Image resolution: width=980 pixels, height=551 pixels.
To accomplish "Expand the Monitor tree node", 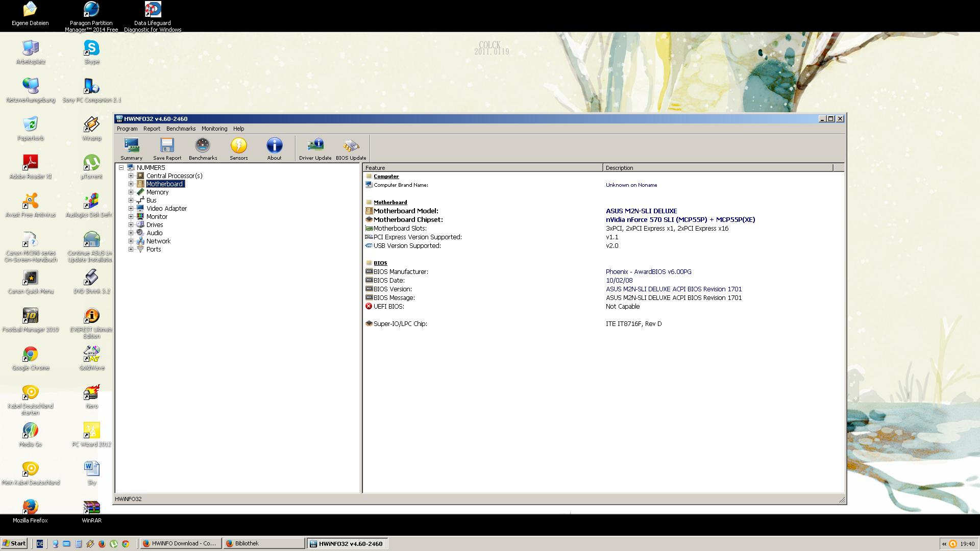I will (x=131, y=216).
